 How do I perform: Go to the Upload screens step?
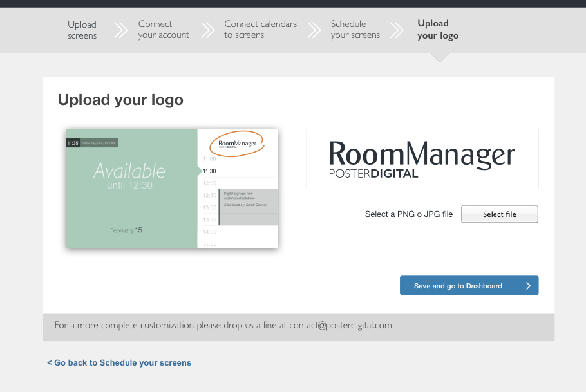(x=82, y=30)
